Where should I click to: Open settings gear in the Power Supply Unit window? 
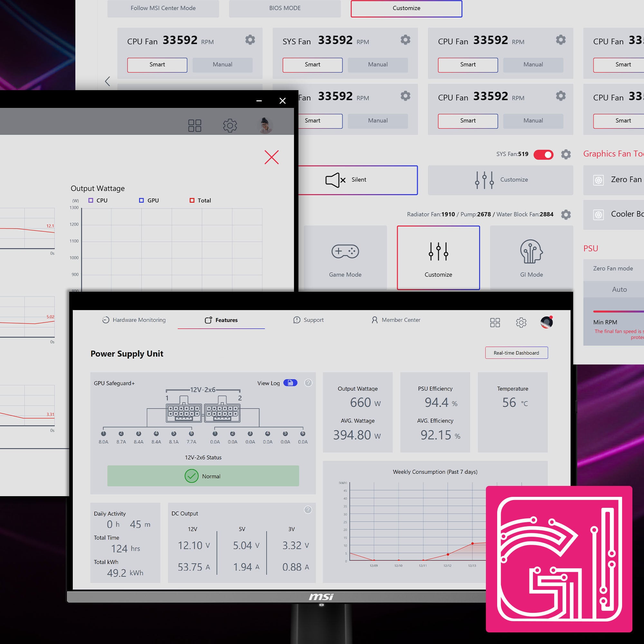pyautogui.click(x=521, y=322)
